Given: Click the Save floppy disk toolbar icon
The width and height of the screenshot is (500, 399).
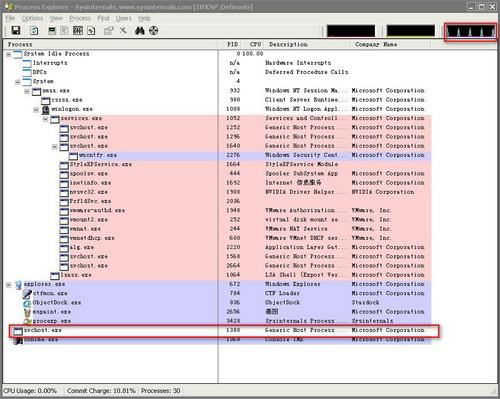Looking at the screenshot, I should click(x=16, y=31).
